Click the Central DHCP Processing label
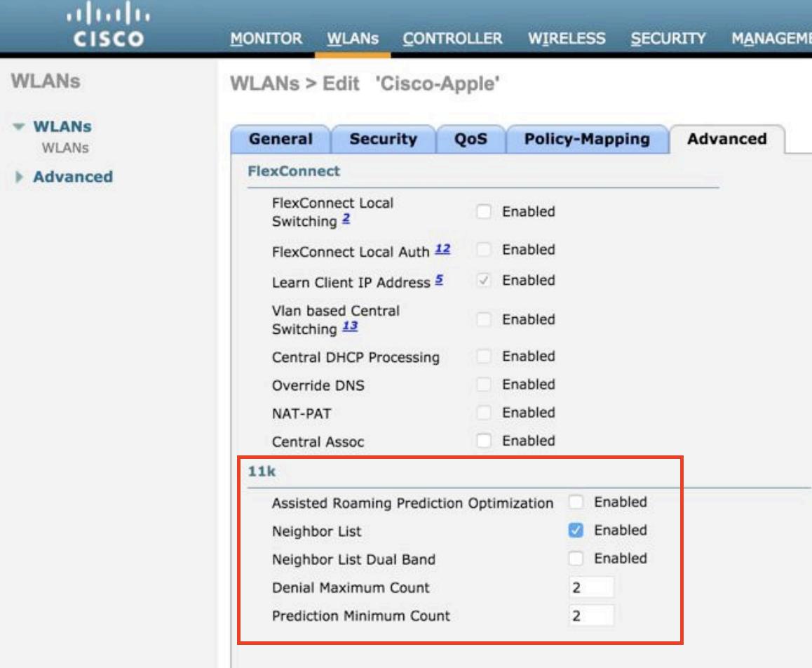The height and width of the screenshot is (668, 812). coord(356,357)
